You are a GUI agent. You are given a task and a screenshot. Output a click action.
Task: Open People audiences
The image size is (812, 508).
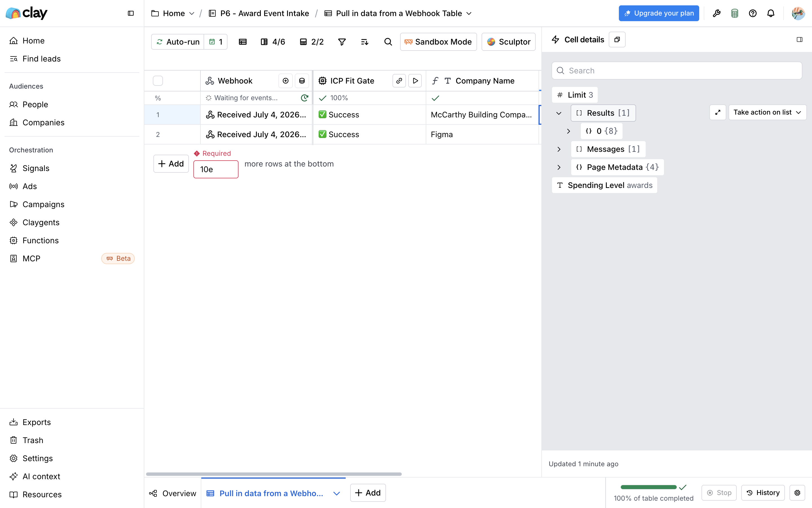pos(35,104)
